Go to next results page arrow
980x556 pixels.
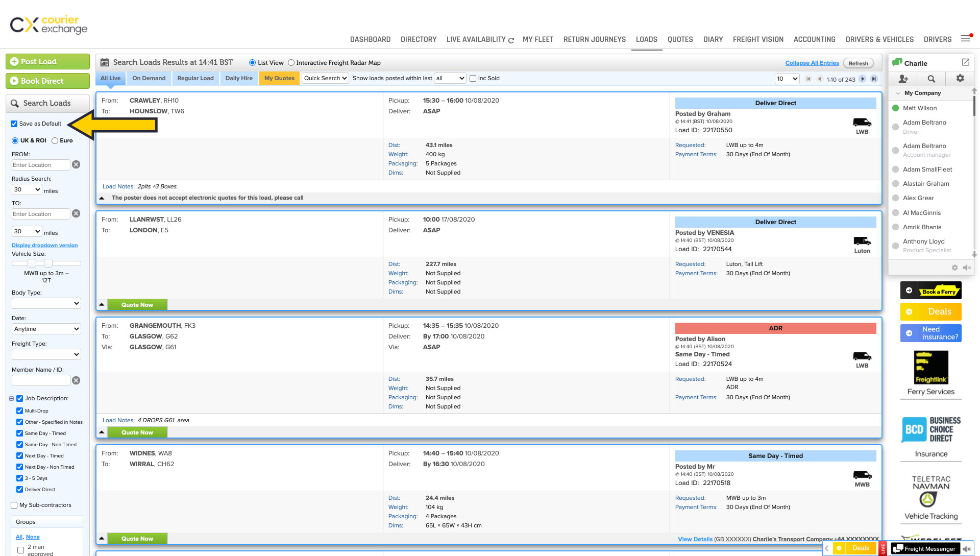pos(863,79)
